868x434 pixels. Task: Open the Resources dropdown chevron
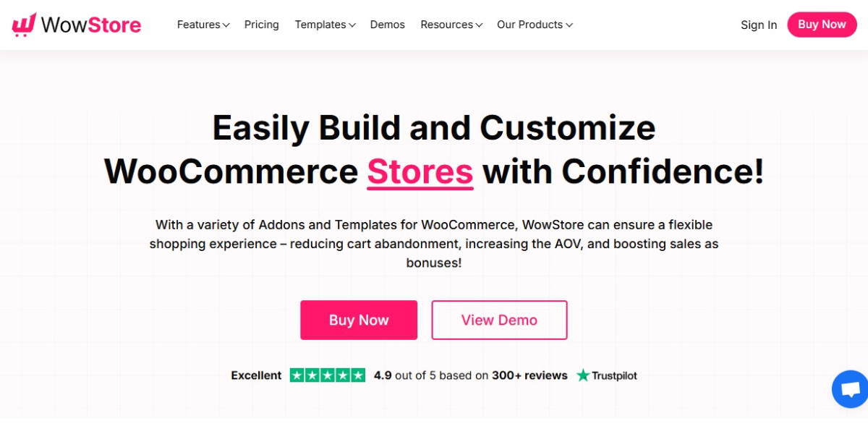click(479, 25)
